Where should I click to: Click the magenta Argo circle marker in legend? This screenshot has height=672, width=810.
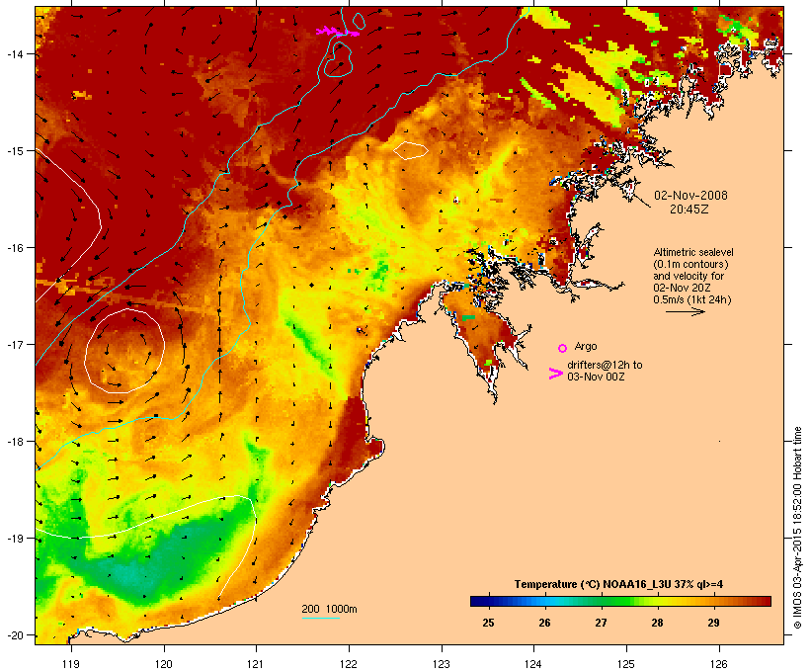click(563, 348)
